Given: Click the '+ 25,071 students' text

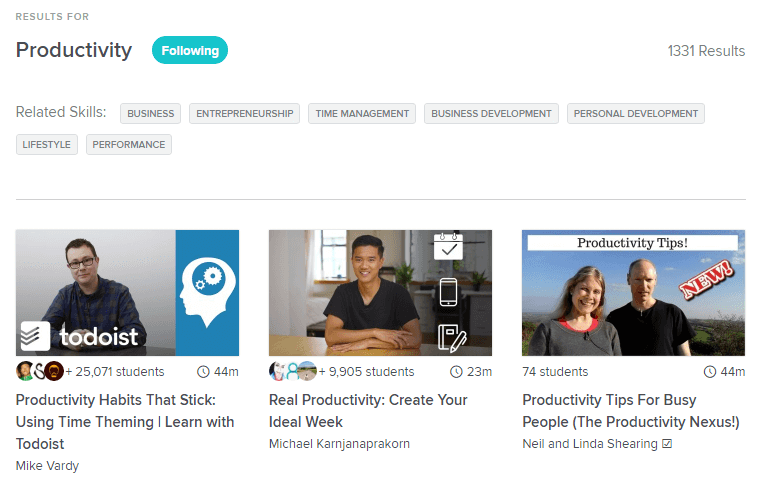Looking at the screenshot, I should (x=115, y=372).
